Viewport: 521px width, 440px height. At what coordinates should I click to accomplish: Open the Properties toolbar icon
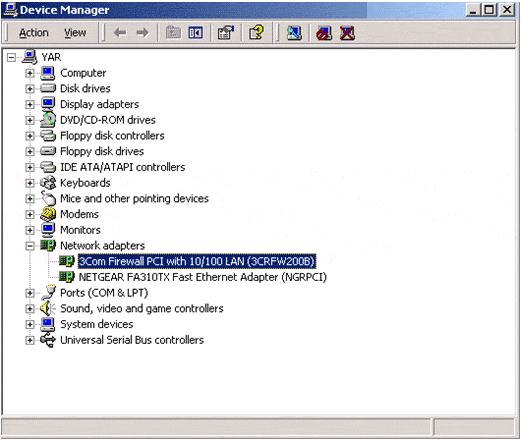(x=226, y=33)
